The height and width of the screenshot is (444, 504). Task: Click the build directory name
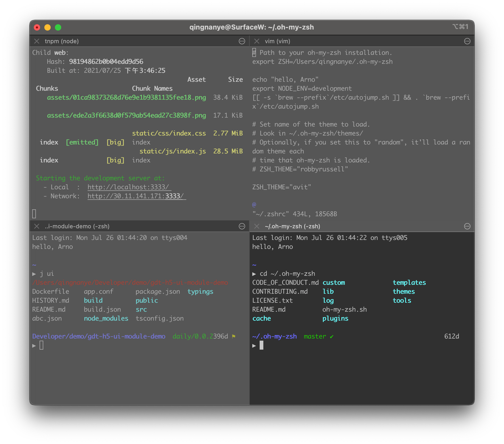(x=93, y=301)
